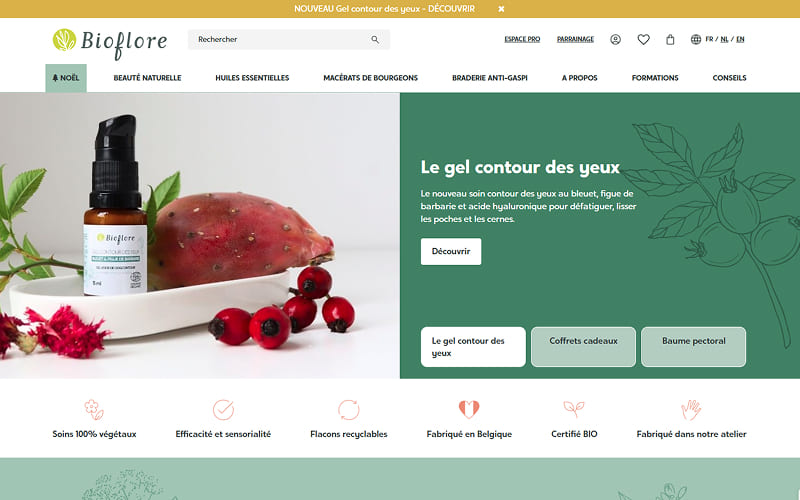This screenshot has height=500, width=800.
Task: Click the search magnifier icon
Action: tap(375, 39)
